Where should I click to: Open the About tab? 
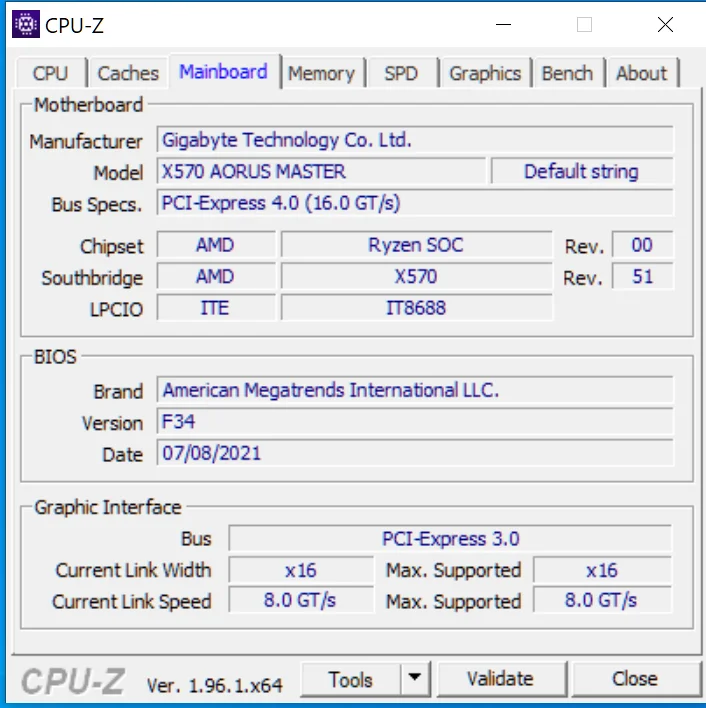(x=642, y=73)
